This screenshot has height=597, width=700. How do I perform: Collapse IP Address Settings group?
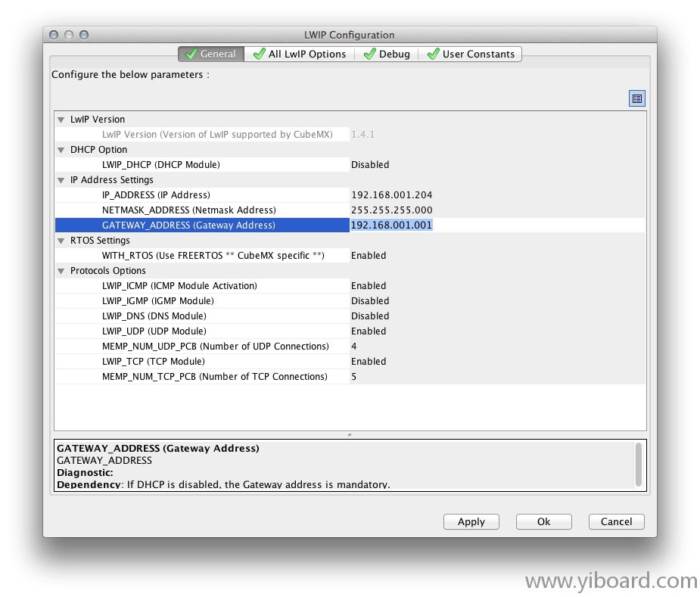(61, 180)
